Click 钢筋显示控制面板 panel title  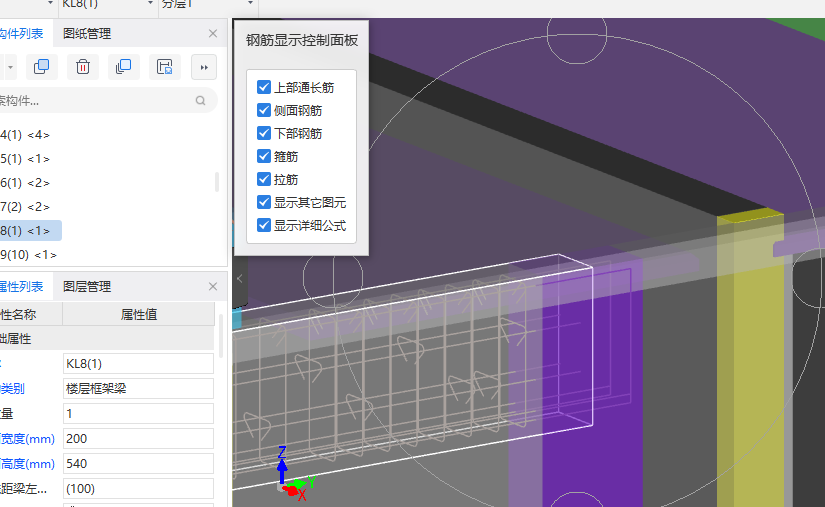[x=302, y=40]
